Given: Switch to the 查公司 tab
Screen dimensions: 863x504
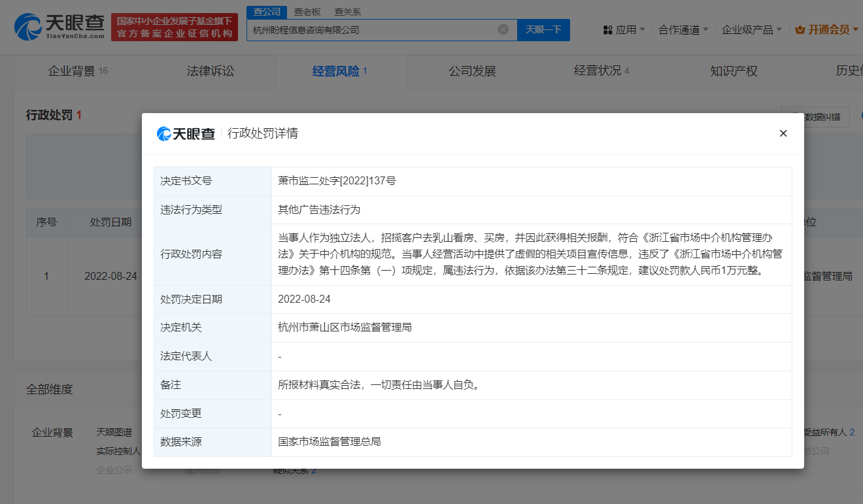Looking at the screenshot, I should 267,12.
